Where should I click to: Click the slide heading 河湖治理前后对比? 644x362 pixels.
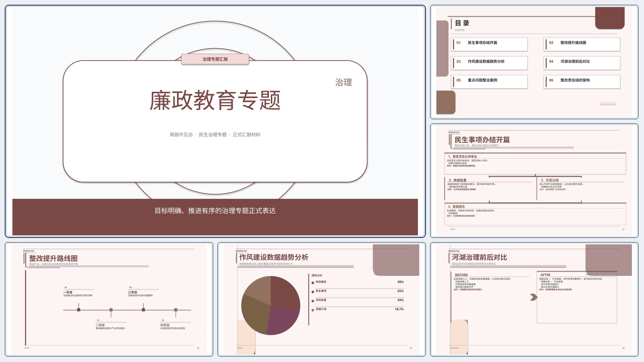point(479,257)
